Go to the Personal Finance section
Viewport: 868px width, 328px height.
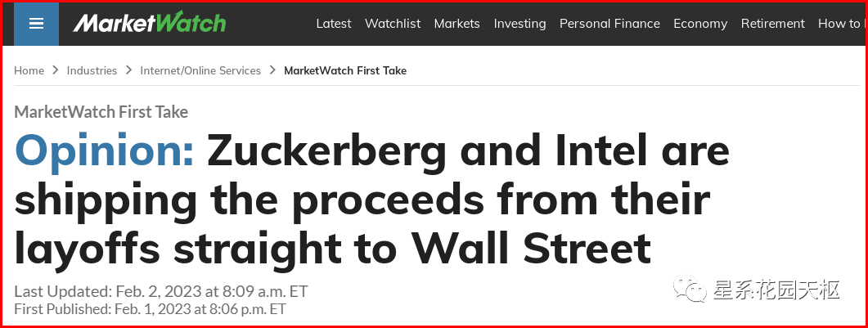point(609,24)
